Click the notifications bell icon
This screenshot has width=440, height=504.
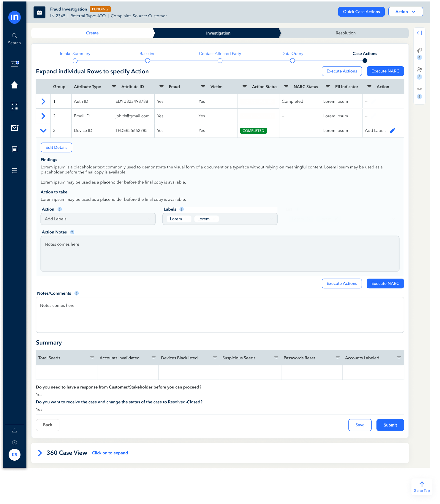click(14, 431)
